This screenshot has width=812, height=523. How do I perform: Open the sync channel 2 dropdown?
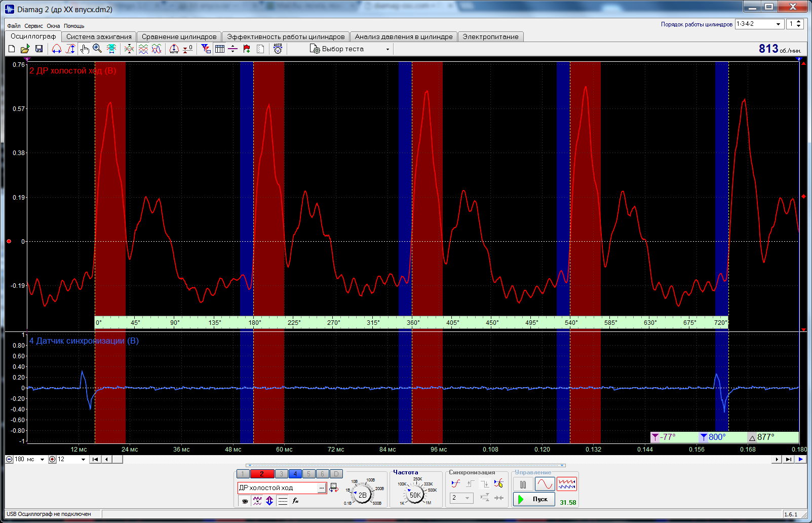[461, 498]
